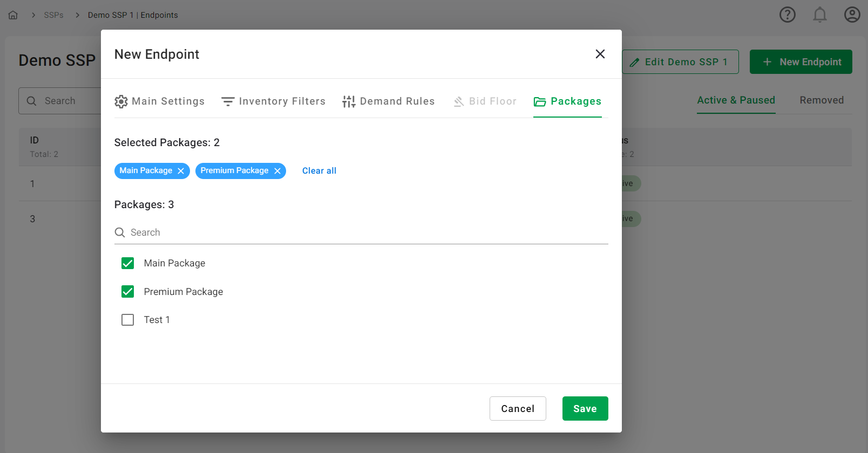
Task: Remove Premium Package chip via its X
Action: click(277, 171)
